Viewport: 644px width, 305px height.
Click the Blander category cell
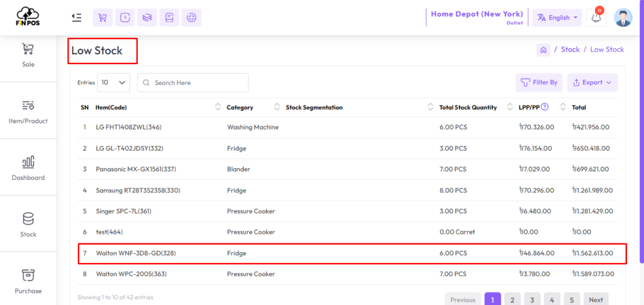tap(238, 169)
